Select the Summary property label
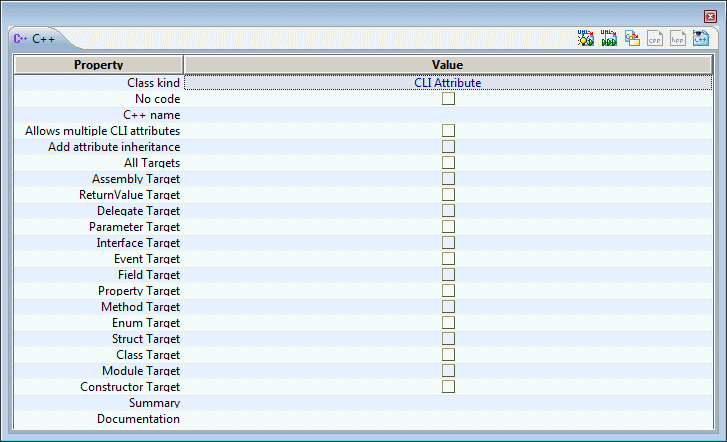 click(154, 403)
